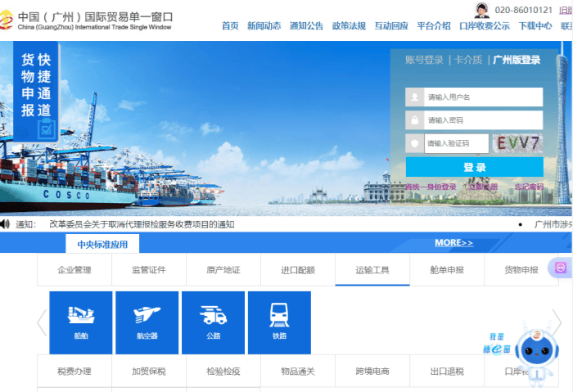
Task: Click the lock icon beside password field
Action: (415, 120)
